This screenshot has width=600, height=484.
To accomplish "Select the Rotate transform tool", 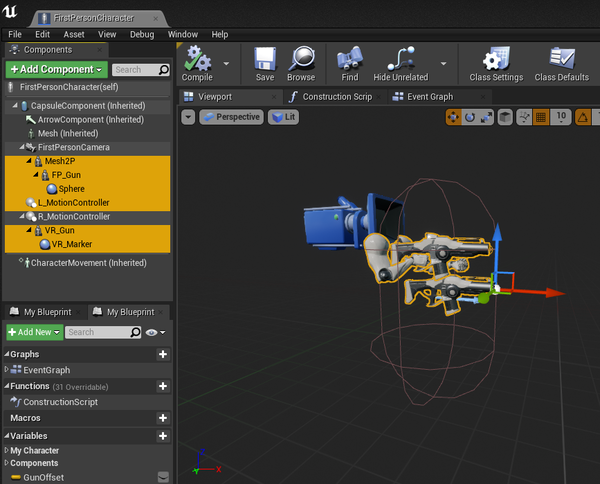I will [470, 117].
